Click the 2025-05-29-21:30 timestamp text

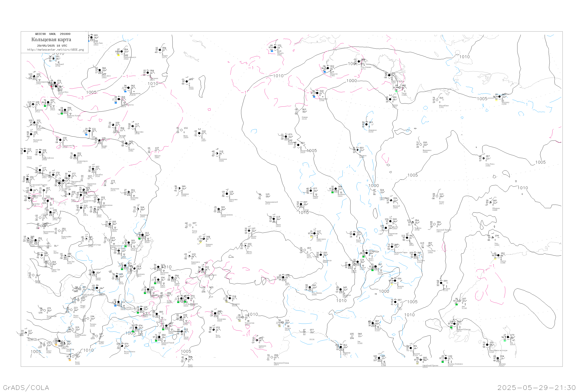click(536, 387)
